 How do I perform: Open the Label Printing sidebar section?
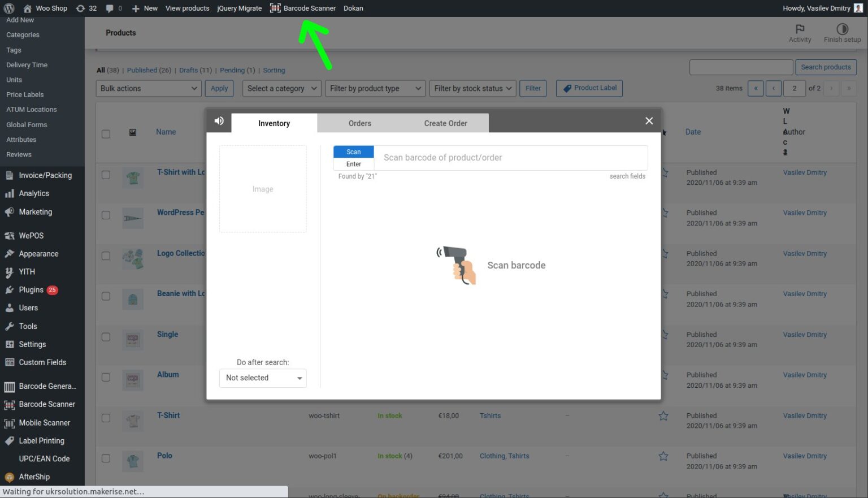42,440
